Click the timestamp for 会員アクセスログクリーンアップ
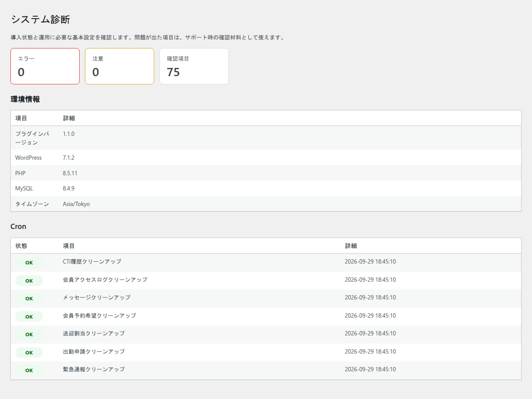 pyautogui.click(x=370, y=280)
